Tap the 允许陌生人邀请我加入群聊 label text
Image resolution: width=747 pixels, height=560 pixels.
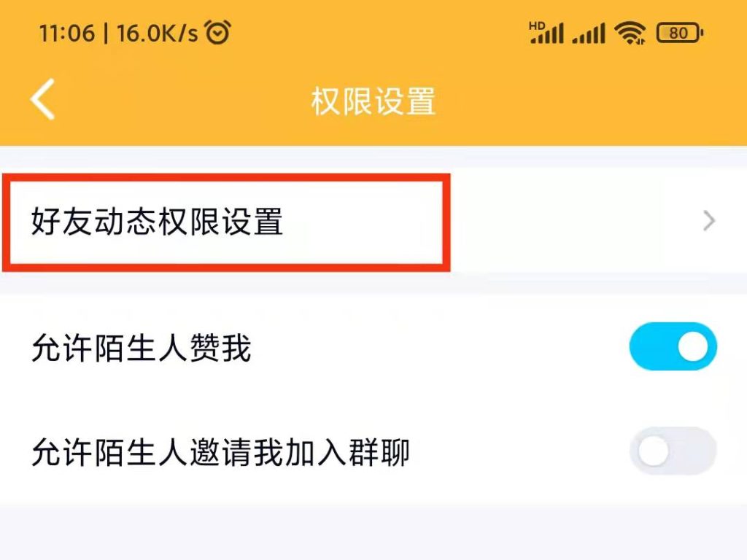(220, 452)
